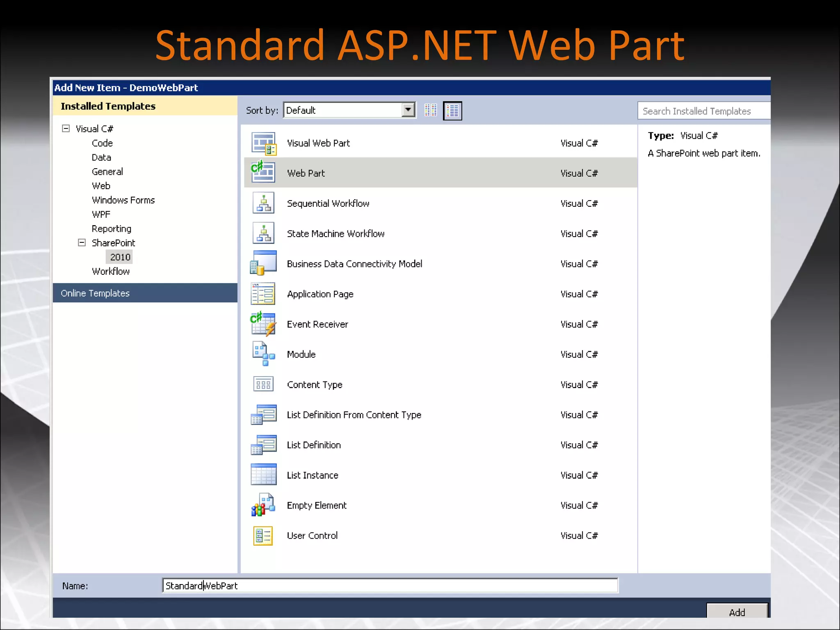Select the Visual Web Part template icon

264,144
